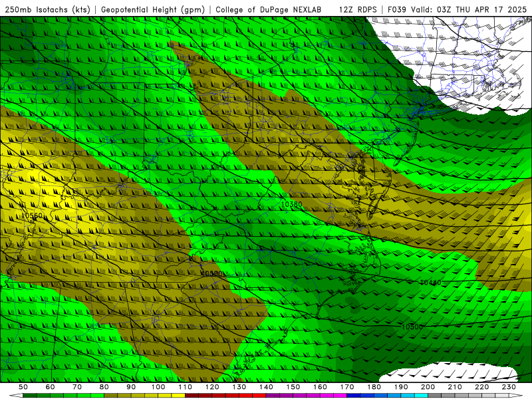532x399 pixels.
Task: Click the '250mb Isotachs (kts)' title text
Action: point(47,9)
